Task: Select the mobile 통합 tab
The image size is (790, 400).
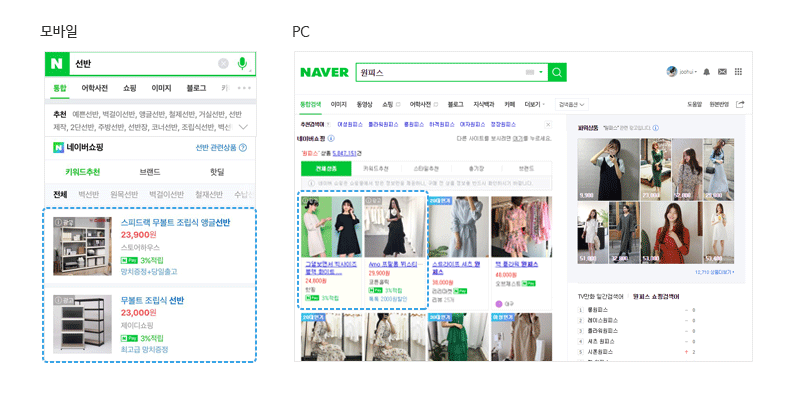Action: [x=60, y=88]
